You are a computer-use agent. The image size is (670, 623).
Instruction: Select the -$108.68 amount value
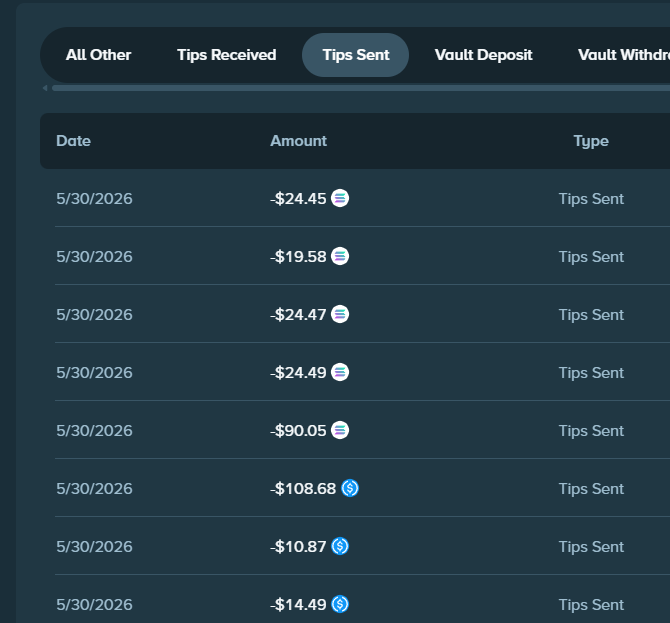pyautogui.click(x=303, y=489)
